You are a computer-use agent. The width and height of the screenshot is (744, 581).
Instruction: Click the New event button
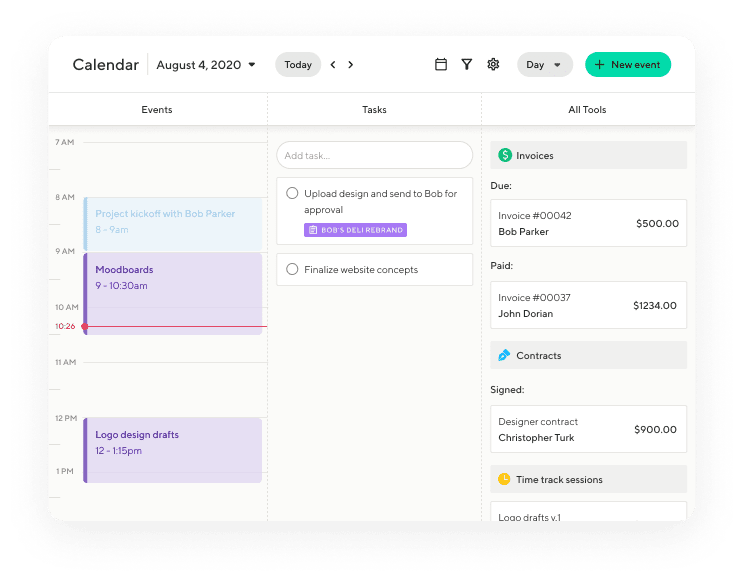click(x=627, y=65)
